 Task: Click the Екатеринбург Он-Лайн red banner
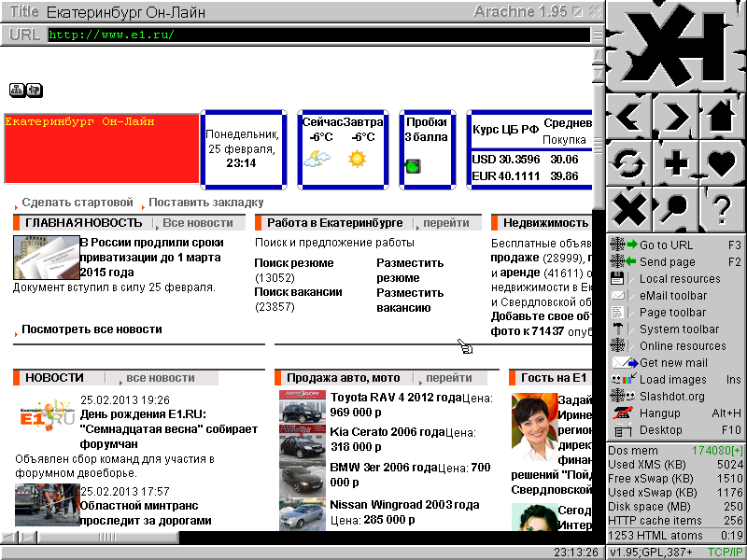(102, 148)
